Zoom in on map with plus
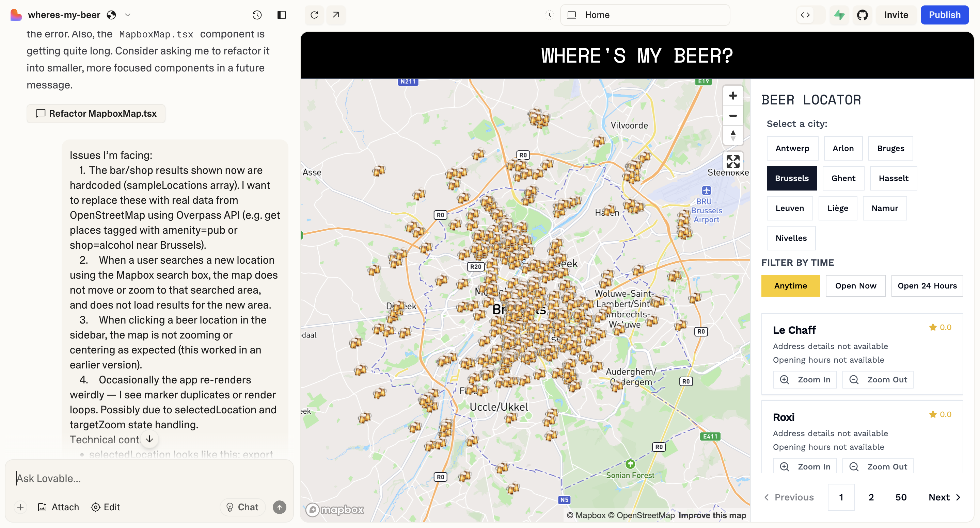The image size is (980, 528). 733,95
